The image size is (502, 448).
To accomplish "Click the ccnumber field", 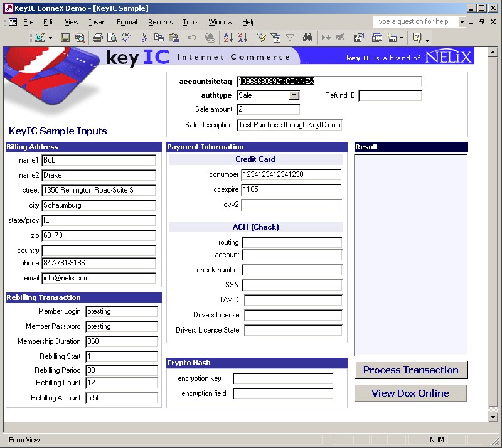I will 291,174.
